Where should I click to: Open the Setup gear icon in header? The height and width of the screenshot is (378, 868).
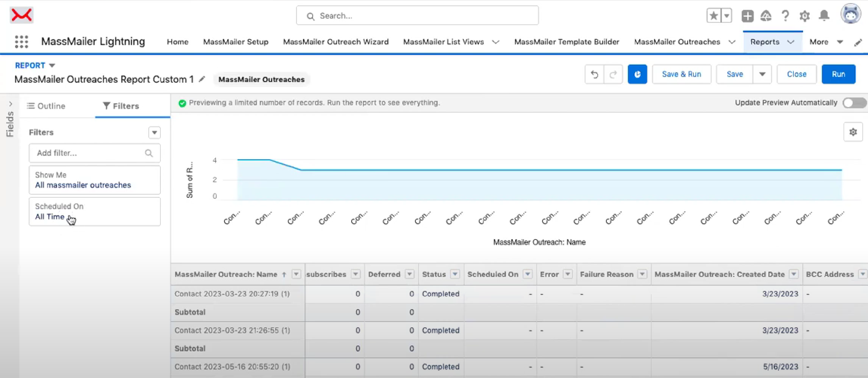click(x=805, y=16)
